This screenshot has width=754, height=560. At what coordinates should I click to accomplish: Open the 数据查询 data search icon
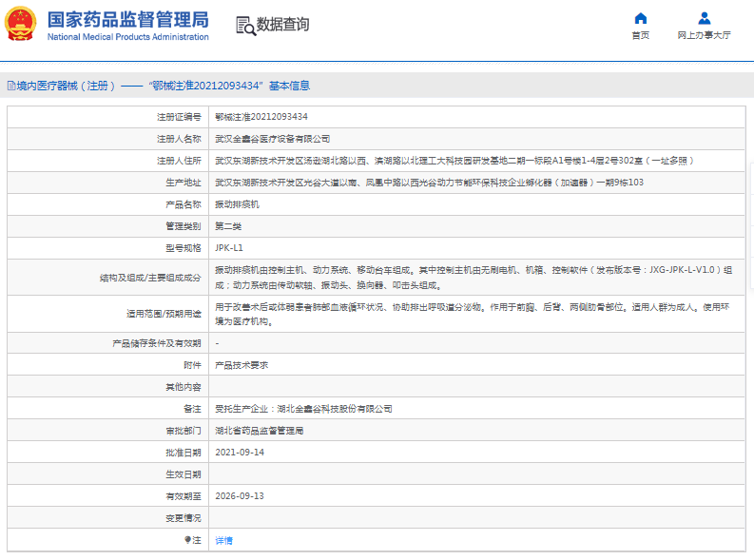pyautogui.click(x=245, y=26)
